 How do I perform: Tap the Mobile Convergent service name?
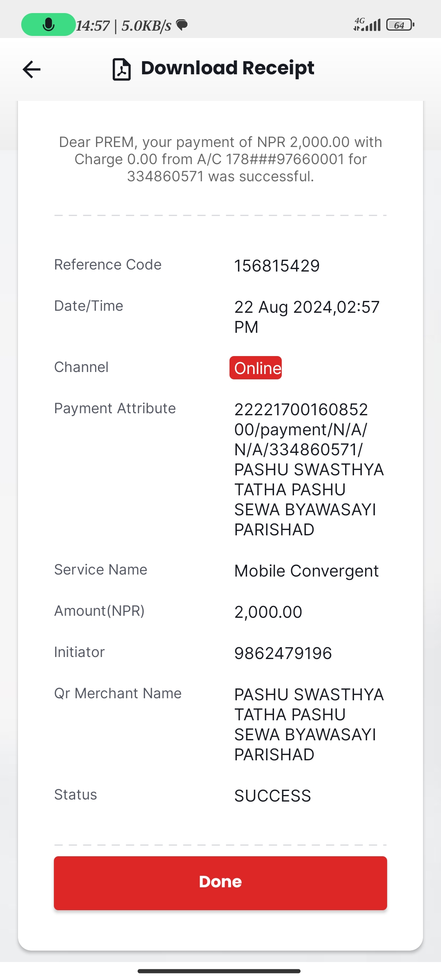click(307, 571)
